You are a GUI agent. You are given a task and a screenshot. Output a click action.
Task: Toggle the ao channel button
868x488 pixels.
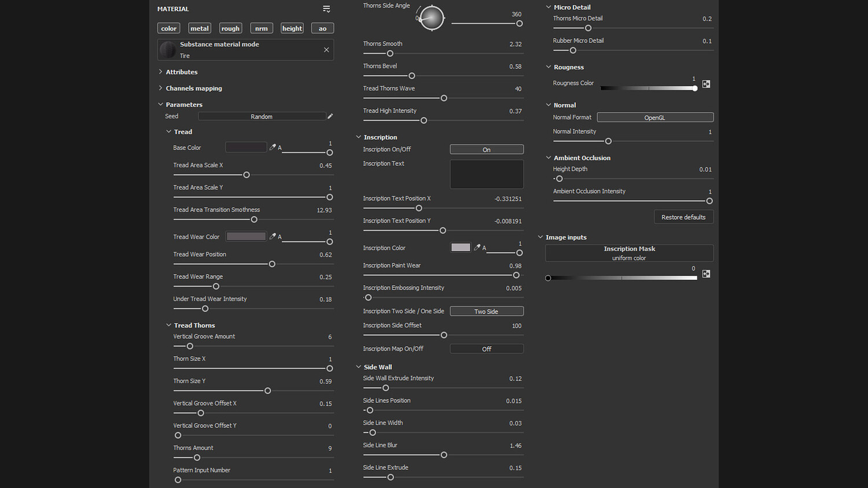coord(322,28)
